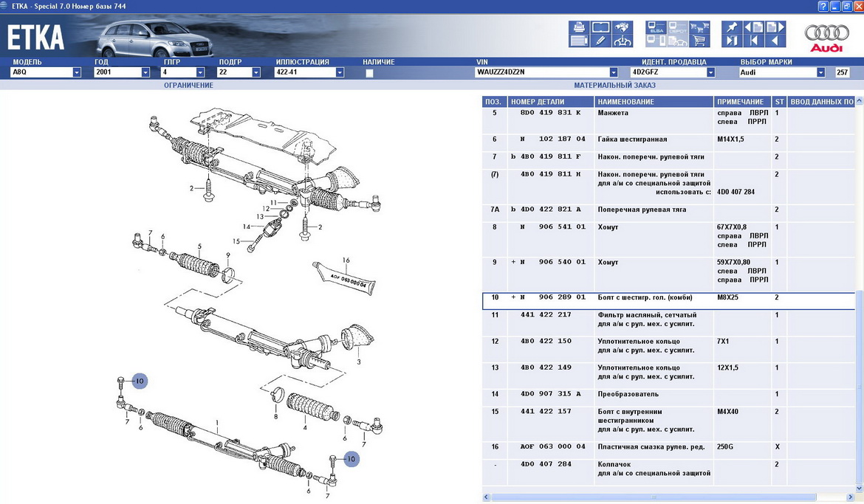864x504 pixels.
Task: Click the single shopping cart icon
Action: pyautogui.click(x=700, y=41)
